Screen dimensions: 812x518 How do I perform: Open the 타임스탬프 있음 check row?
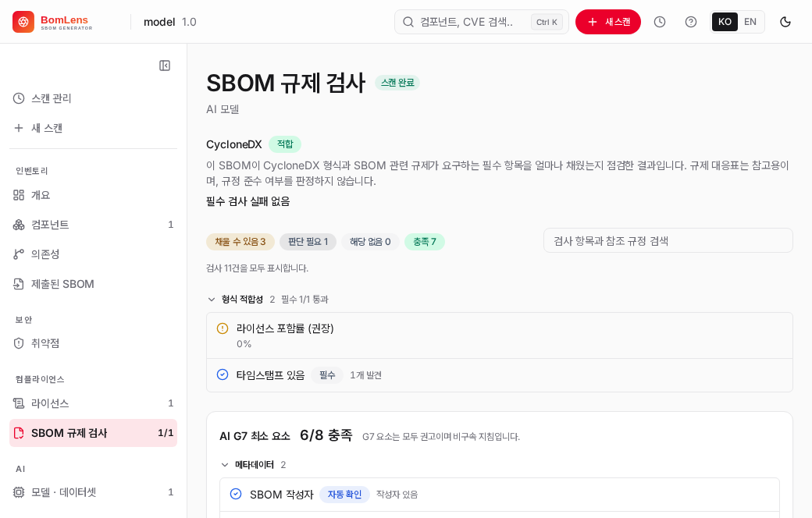pyautogui.click(x=499, y=375)
